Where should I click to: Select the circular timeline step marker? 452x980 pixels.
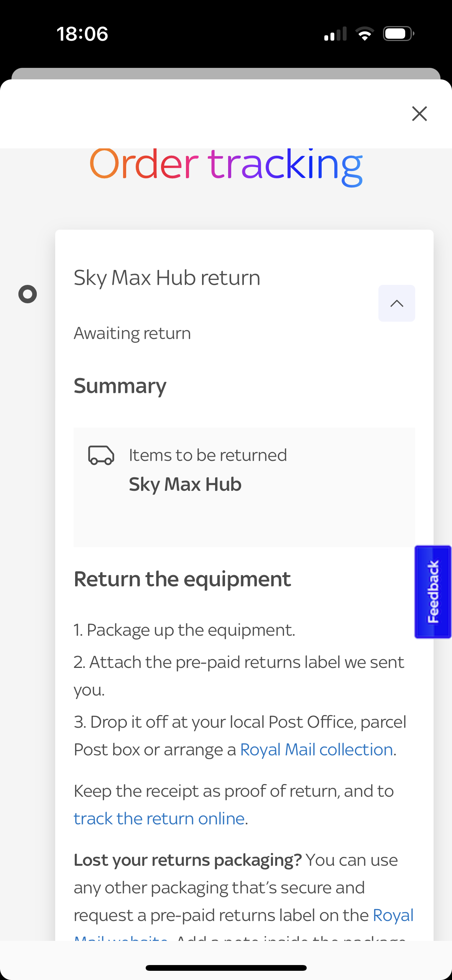[x=28, y=294]
